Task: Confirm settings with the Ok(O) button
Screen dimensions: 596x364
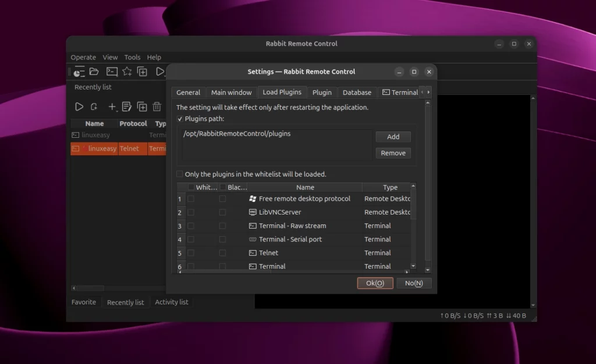Action: tap(375, 283)
